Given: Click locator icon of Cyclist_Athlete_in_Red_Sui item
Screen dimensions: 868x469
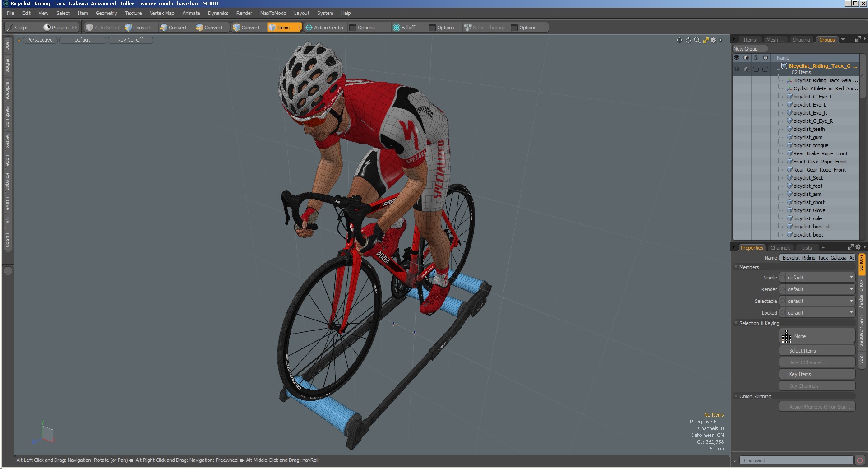Looking at the screenshot, I should [x=790, y=88].
